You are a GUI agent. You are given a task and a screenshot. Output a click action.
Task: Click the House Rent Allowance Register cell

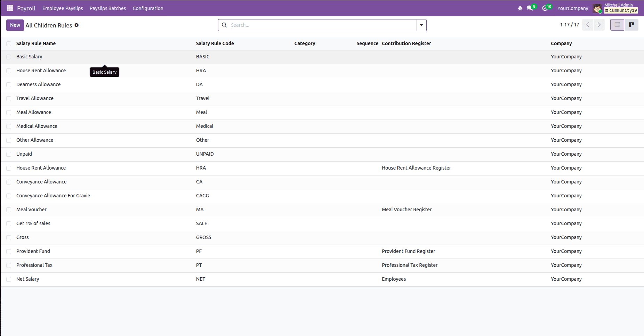coord(416,168)
